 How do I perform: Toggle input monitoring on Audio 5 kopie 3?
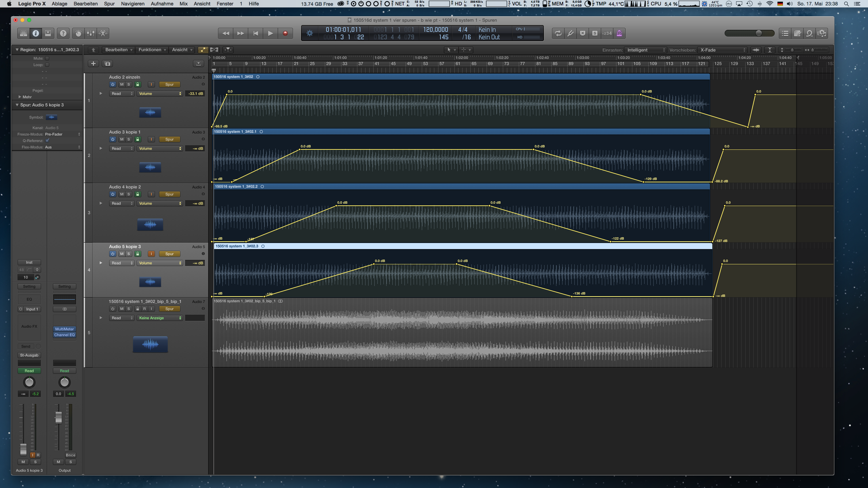tap(151, 254)
